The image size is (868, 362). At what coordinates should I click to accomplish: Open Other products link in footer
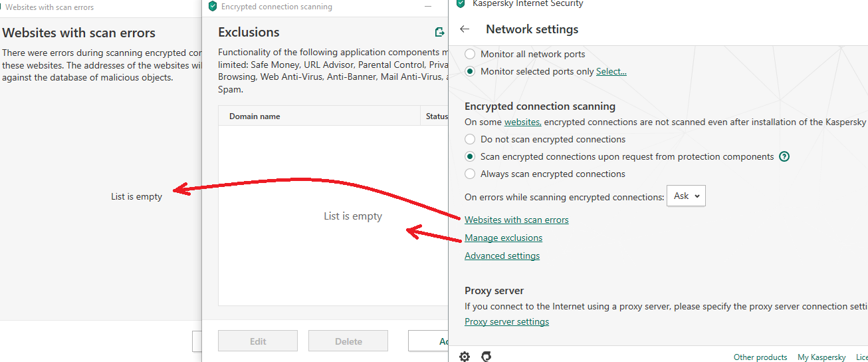760,357
